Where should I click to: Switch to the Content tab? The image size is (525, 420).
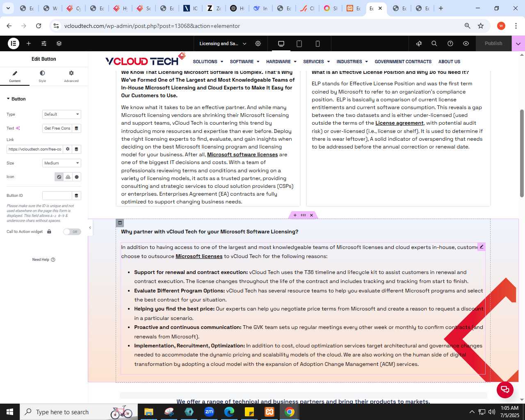point(15,76)
